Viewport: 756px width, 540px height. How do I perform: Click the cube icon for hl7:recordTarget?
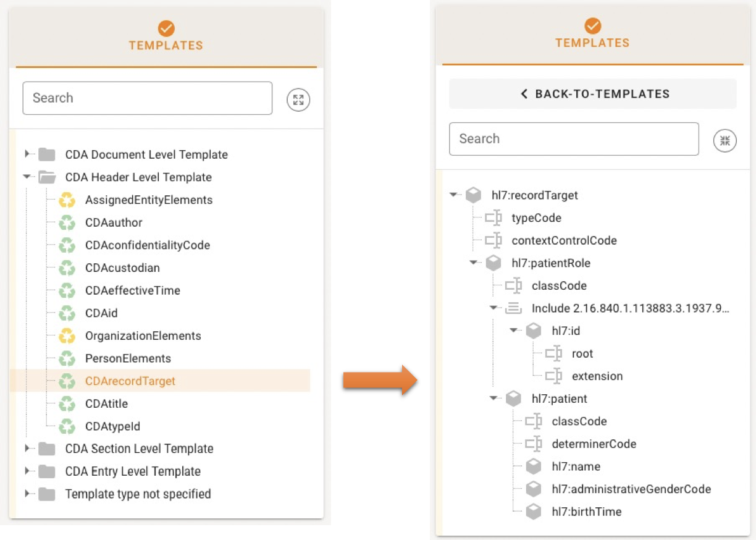473,195
